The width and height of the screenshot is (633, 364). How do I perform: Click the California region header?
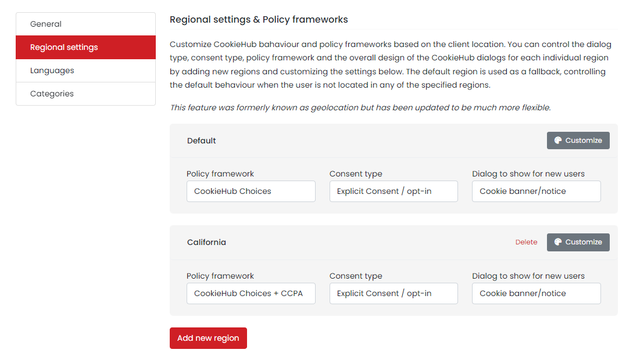point(206,242)
